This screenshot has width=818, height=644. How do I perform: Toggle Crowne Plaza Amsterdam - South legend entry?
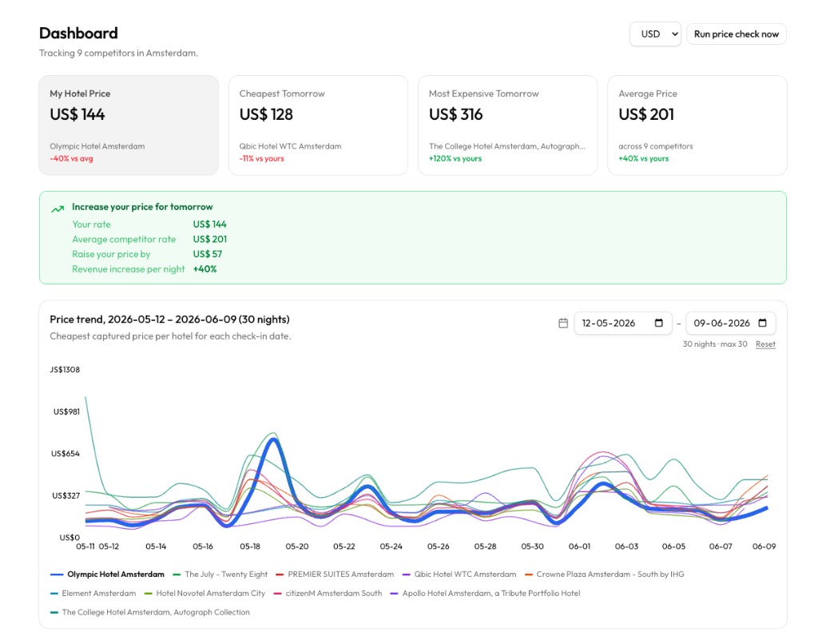point(604,574)
